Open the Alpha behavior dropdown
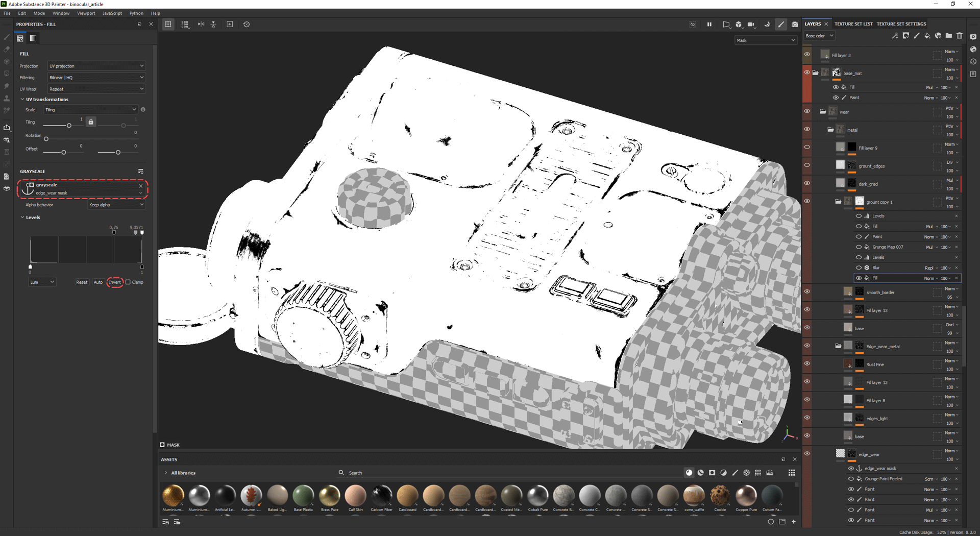Image resolution: width=980 pixels, height=536 pixels. tap(116, 205)
